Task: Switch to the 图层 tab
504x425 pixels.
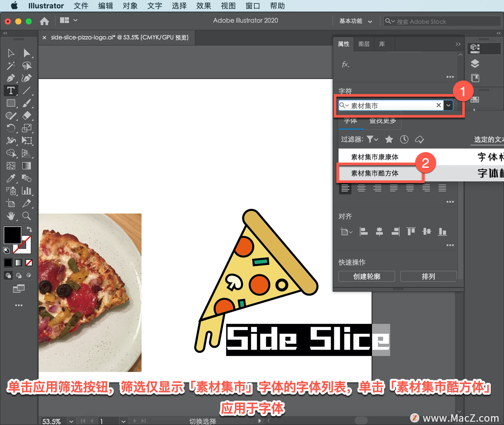Action: point(364,44)
